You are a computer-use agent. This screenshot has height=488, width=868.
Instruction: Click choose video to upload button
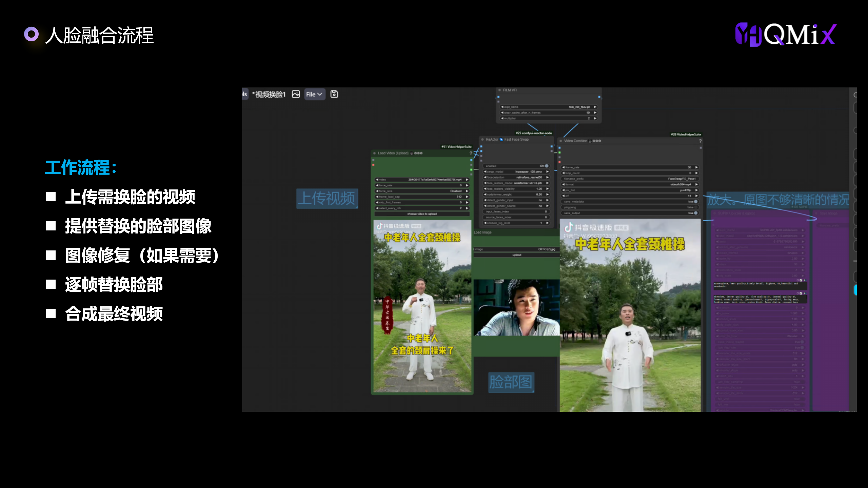tap(422, 214)
